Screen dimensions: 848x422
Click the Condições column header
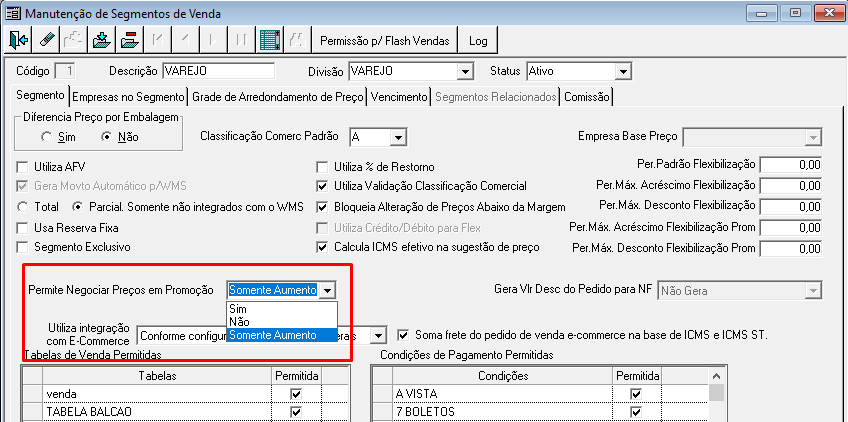coord(504,375)
